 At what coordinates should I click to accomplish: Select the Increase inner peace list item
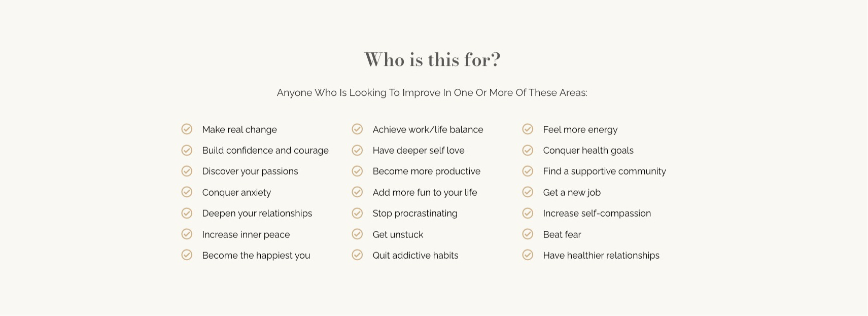click(246, 235)
